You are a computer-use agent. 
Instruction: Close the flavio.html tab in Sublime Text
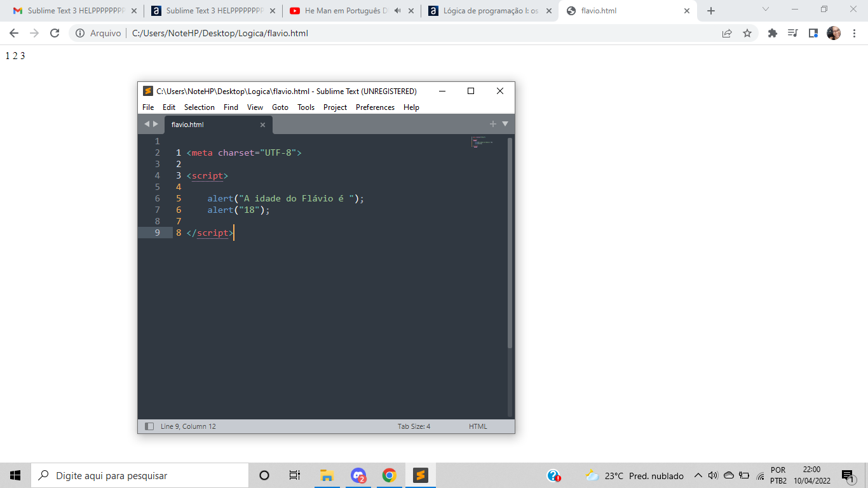[262, 125]
